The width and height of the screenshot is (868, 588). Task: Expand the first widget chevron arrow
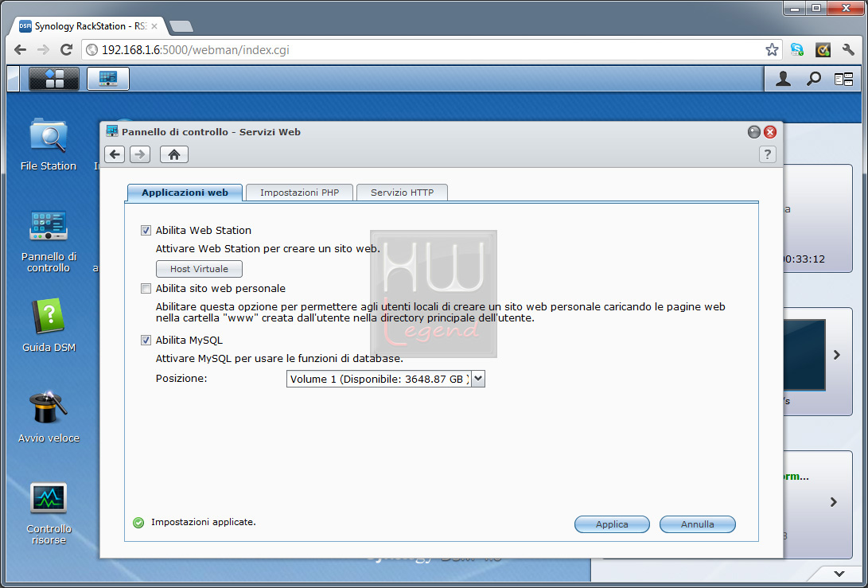[x=837, y=355]
